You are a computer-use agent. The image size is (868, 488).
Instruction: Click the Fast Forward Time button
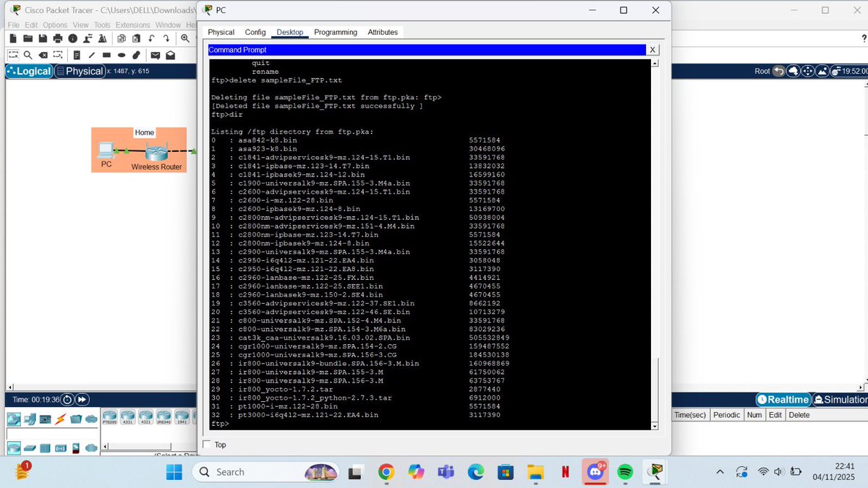82,400
